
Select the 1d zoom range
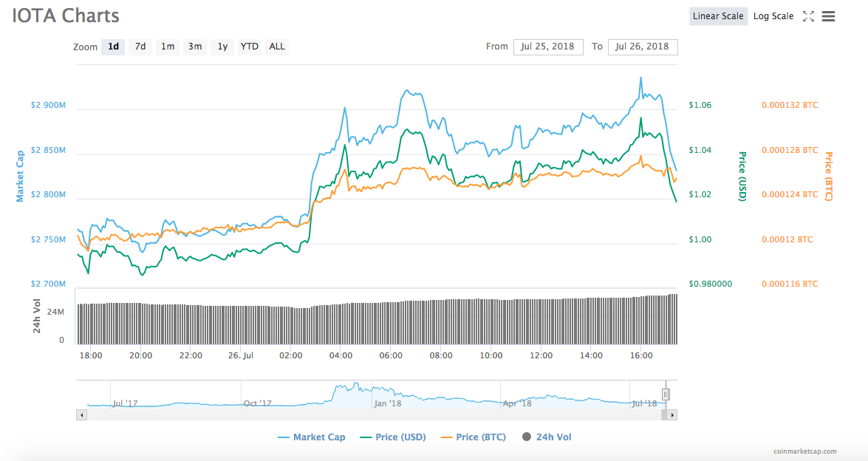coord(113,47)
